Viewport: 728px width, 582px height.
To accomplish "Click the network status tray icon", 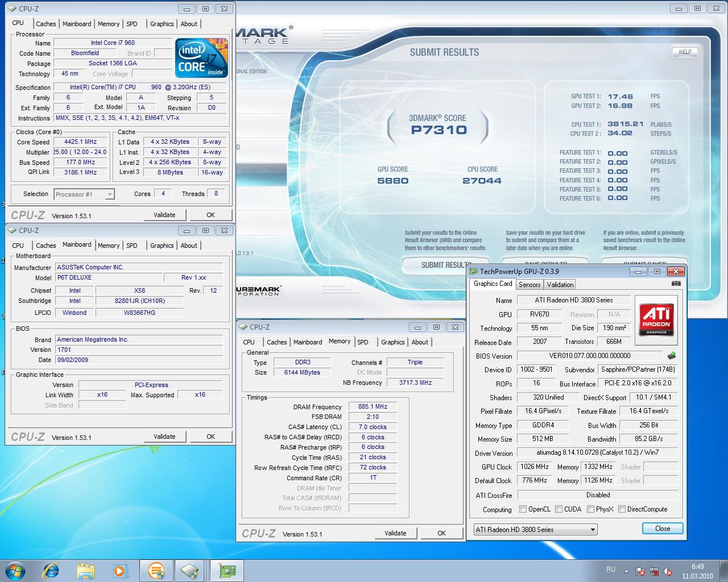I will pos(655,571).
